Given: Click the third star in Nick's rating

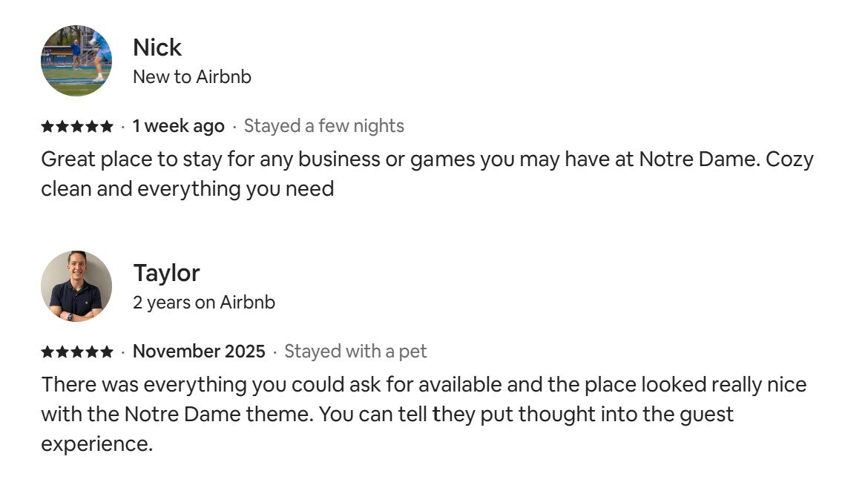Looking at the screenshot, I should tap(77, 127).
